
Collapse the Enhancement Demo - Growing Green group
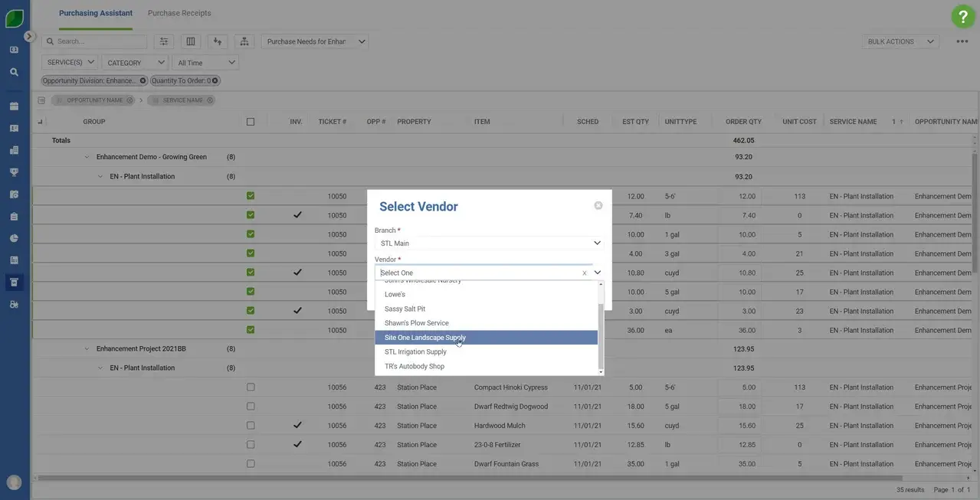coord(87,157)
